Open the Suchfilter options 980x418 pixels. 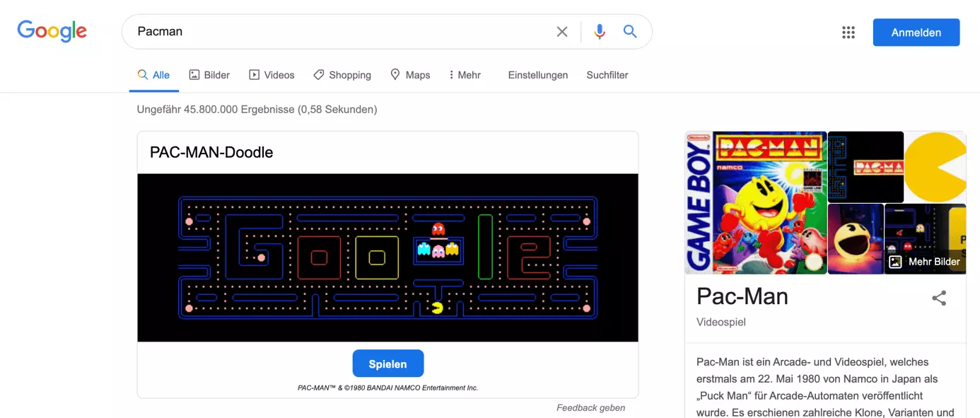click(x=607, y=75)
